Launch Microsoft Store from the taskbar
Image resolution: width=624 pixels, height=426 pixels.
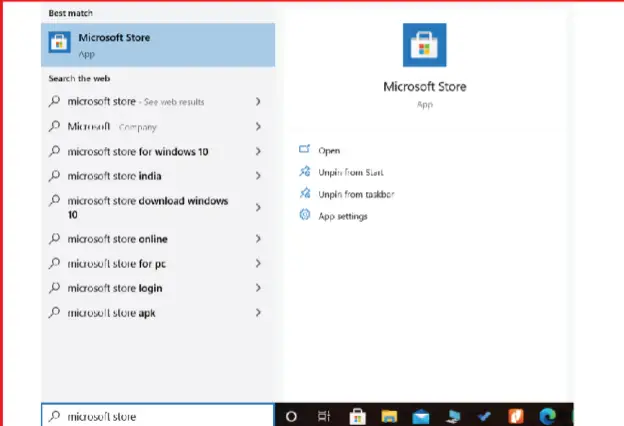pyautogui.click(x=357, y=416)
